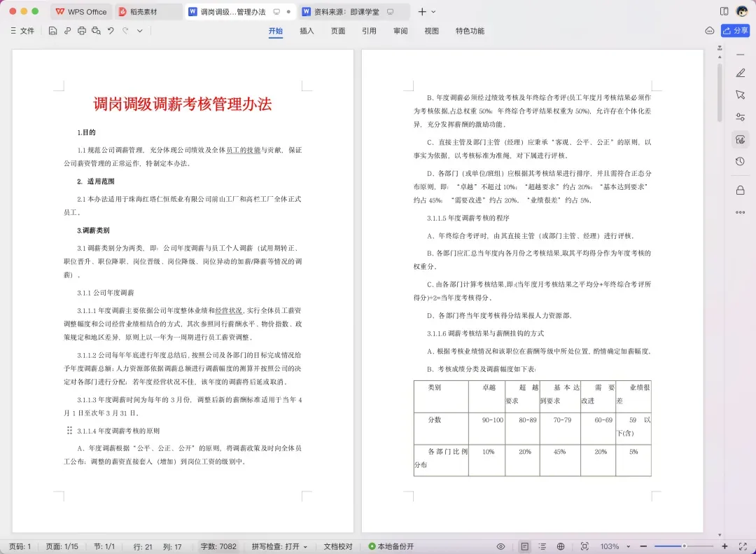Click the lock icon in right sidebar
The width and height of the screenshot is (756, 554).
[741, 191]
